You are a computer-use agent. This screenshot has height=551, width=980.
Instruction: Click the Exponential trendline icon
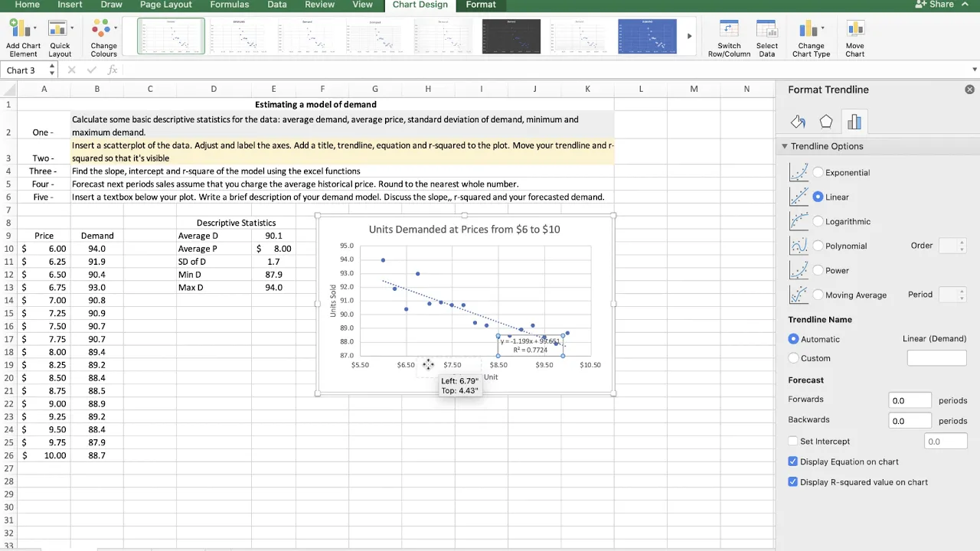tap(799, 172)
